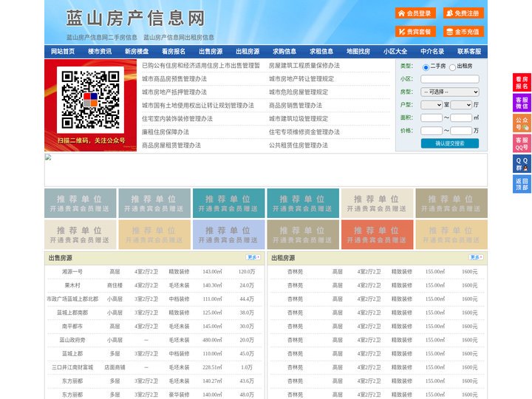Open the 南平都市 listing

[72, 327]
